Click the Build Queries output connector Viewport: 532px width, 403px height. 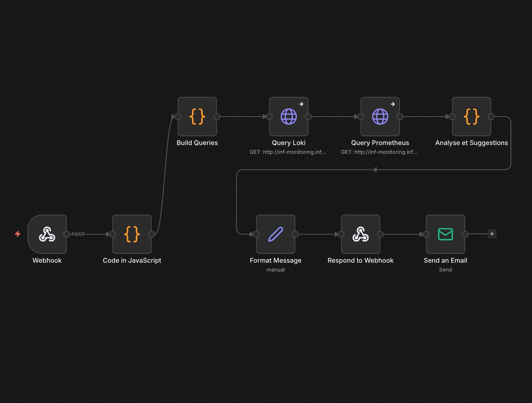217,116
